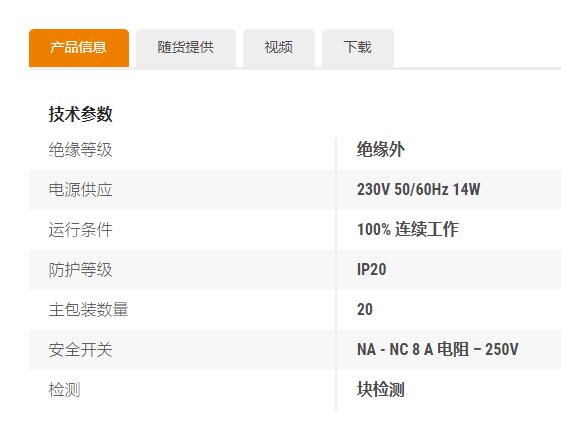
Task: Select the 防护等级 row label
Action: point(81,270)
